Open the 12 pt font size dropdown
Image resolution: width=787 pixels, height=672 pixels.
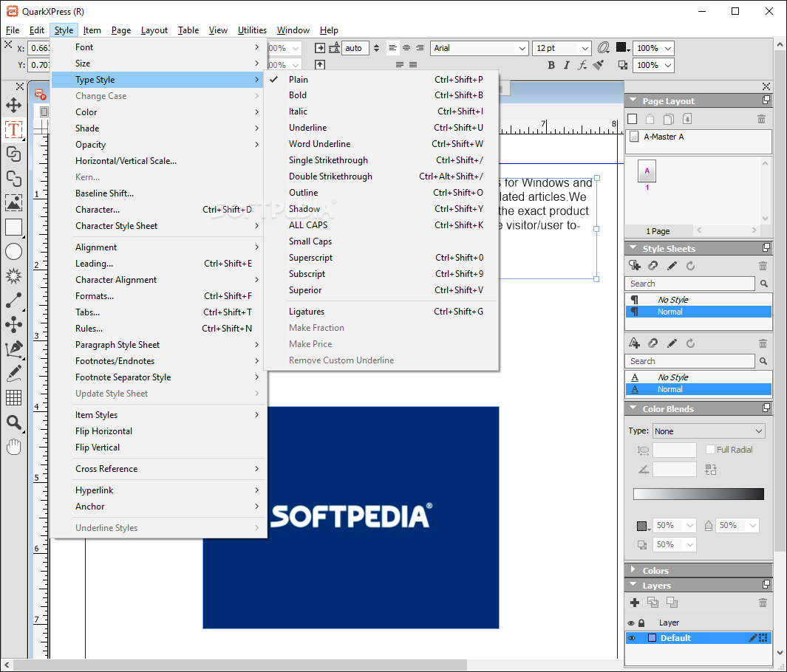coord(585,48)
